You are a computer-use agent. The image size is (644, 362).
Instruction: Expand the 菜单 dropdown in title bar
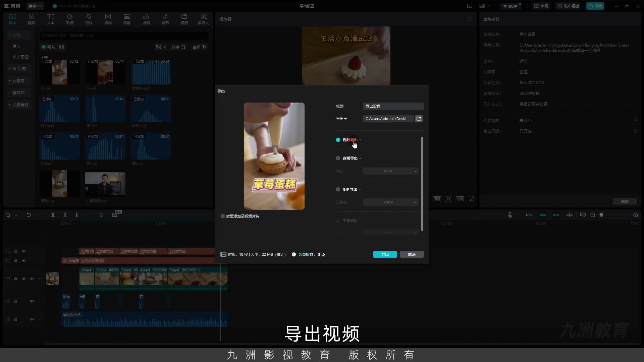point(35,6)
